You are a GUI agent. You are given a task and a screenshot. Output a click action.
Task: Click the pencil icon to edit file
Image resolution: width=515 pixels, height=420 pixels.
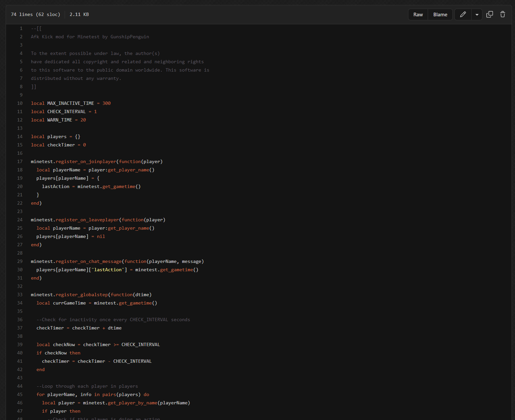click(x=463, y=15)
